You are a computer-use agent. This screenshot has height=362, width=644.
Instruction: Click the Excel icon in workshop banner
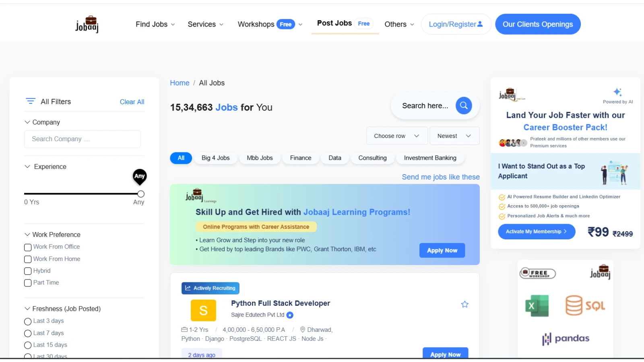click(x=537, y=306)
